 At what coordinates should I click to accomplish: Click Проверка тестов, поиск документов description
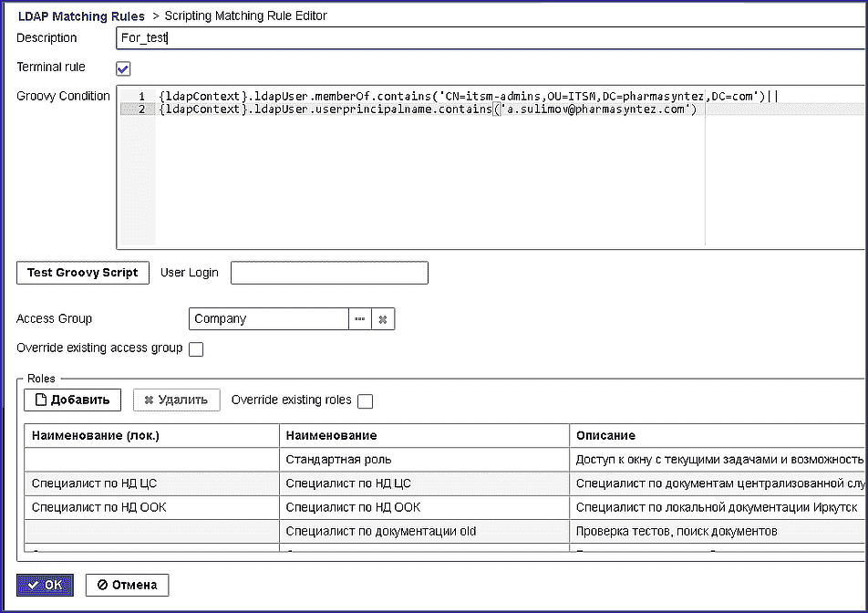click(718, 531)
